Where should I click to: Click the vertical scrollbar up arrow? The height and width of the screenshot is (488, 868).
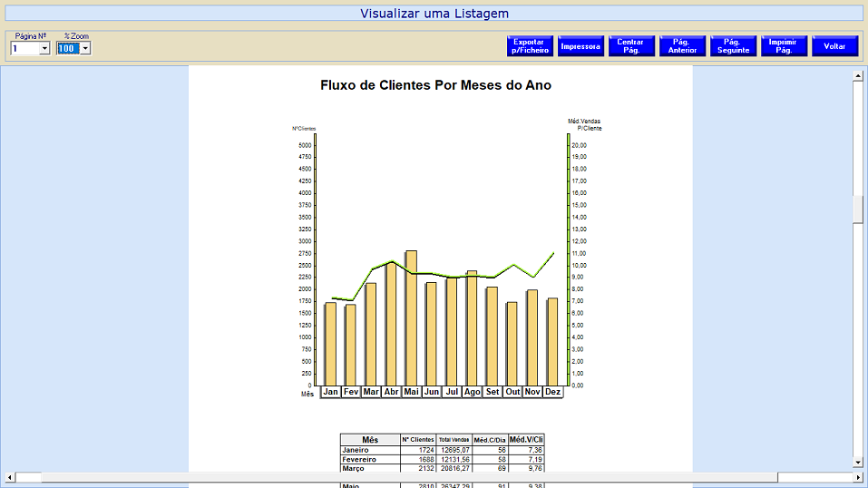[x=858, y=76]
